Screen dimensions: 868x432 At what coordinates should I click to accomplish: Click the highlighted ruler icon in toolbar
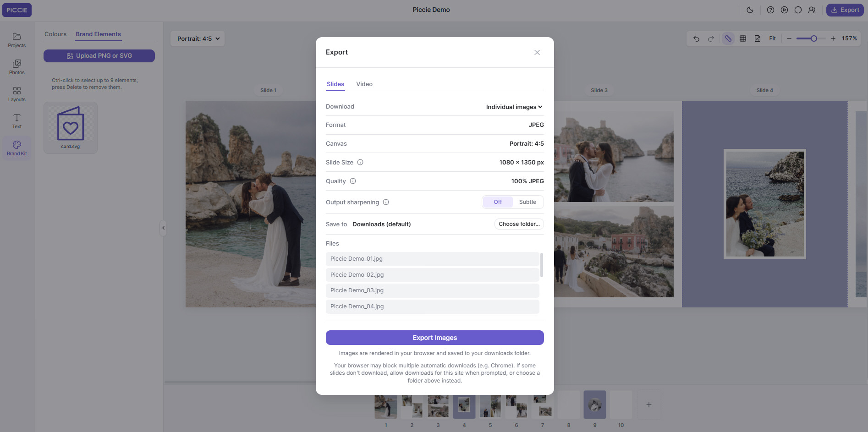pos(728,38)
